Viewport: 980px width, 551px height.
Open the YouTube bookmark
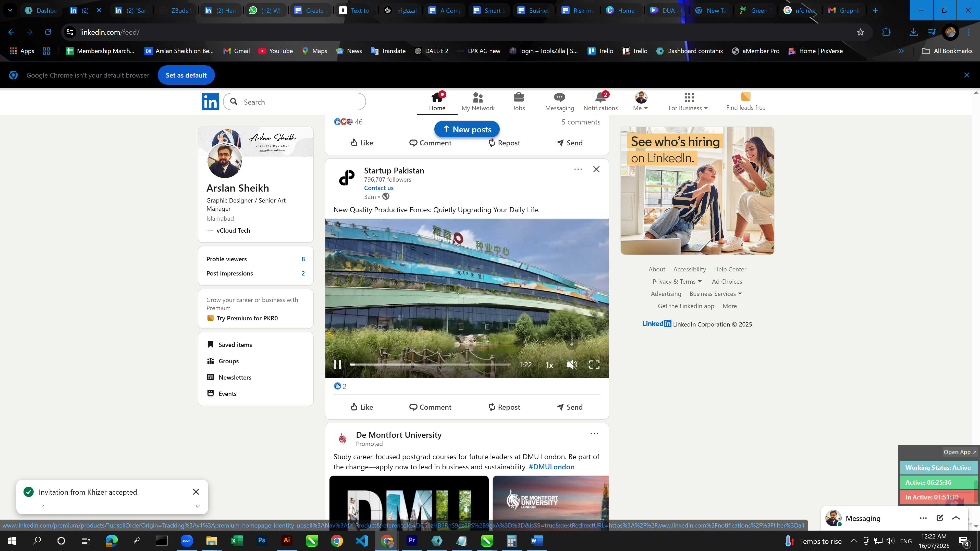[275, 51]
